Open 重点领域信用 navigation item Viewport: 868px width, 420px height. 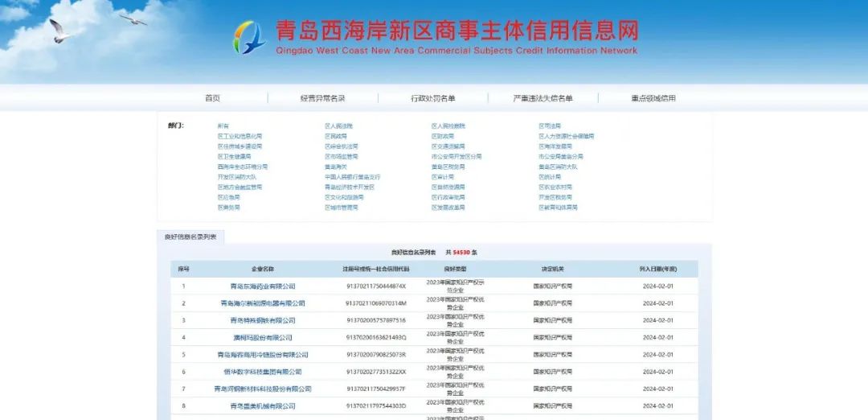click(x=653, y=98)
